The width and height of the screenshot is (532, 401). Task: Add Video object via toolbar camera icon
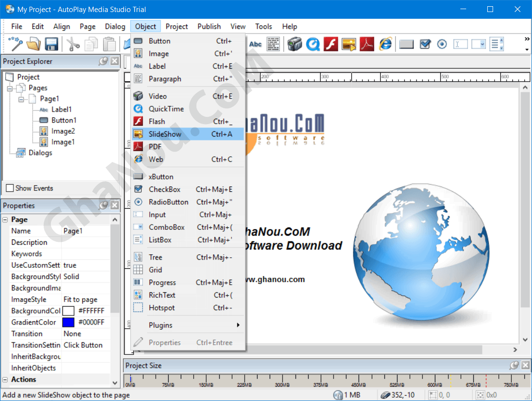click(295, 44)
